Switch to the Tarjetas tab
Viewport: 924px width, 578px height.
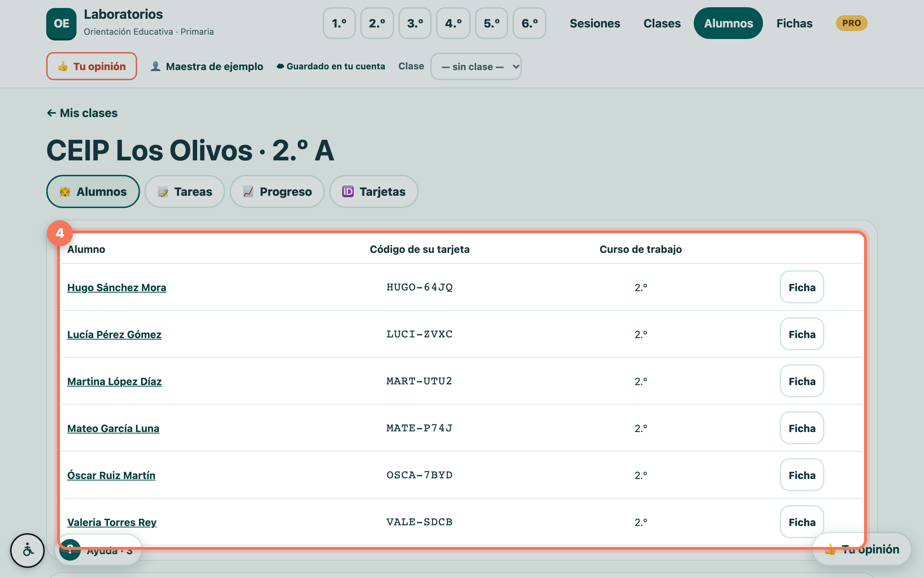[x=374, y=191]
